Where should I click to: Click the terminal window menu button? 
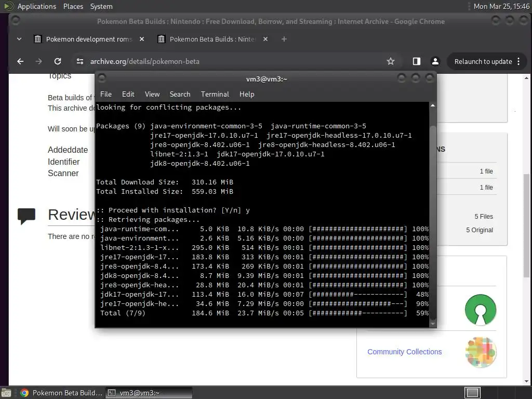pyautogui.click(x=102, y=79)
